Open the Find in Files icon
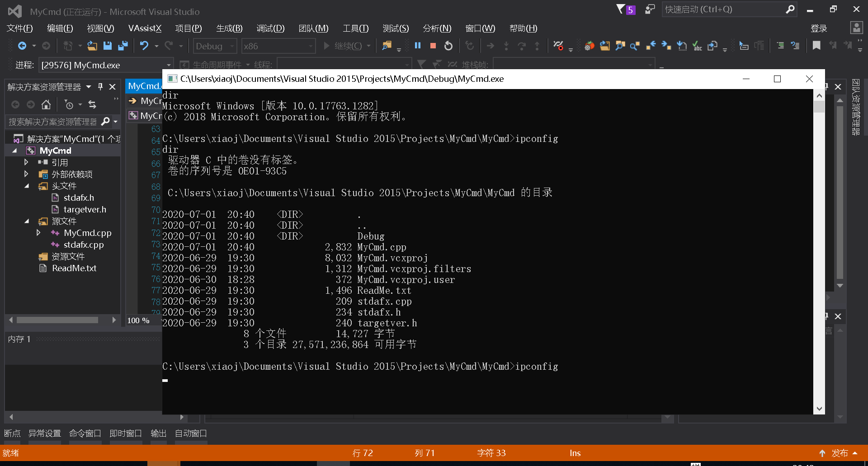This screenshot has height=466, width=868. click(x=387, y=46)
